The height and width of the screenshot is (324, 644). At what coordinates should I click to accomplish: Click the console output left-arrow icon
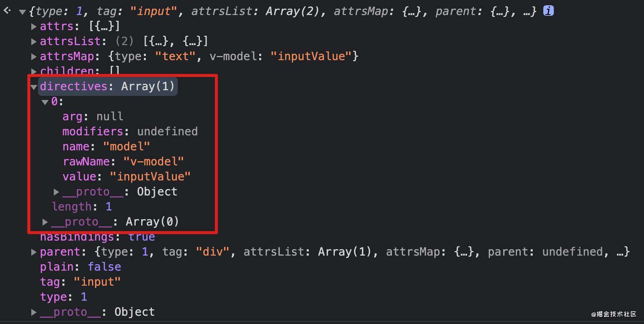click(7, 11)
